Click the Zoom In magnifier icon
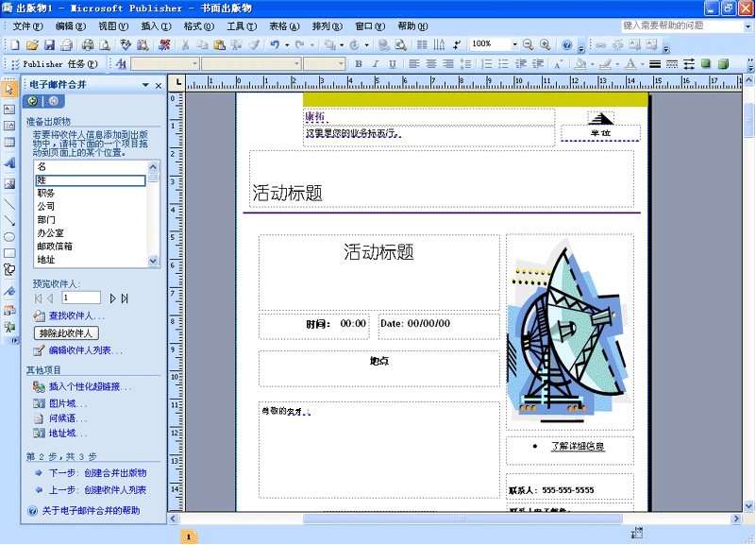 [545, 44]
